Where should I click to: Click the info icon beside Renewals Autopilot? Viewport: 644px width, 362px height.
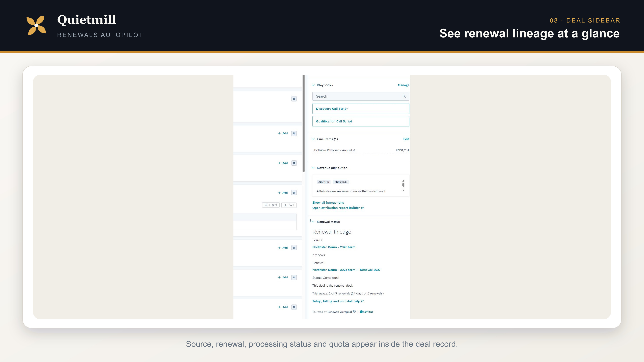pos(354,311)
